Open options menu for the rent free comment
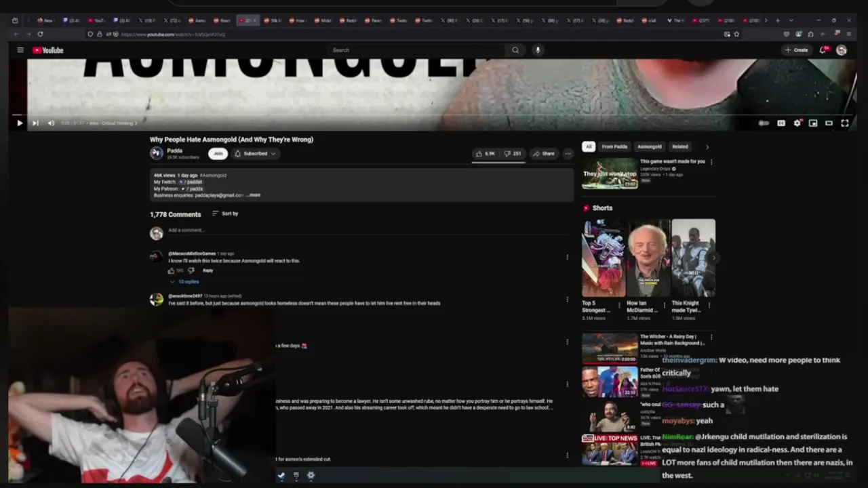This screenshot has width=868, height=488. point(567,299)
